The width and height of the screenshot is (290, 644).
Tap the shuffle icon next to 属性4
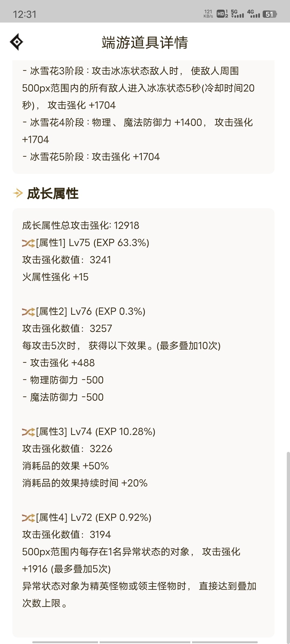click(28, 518)
